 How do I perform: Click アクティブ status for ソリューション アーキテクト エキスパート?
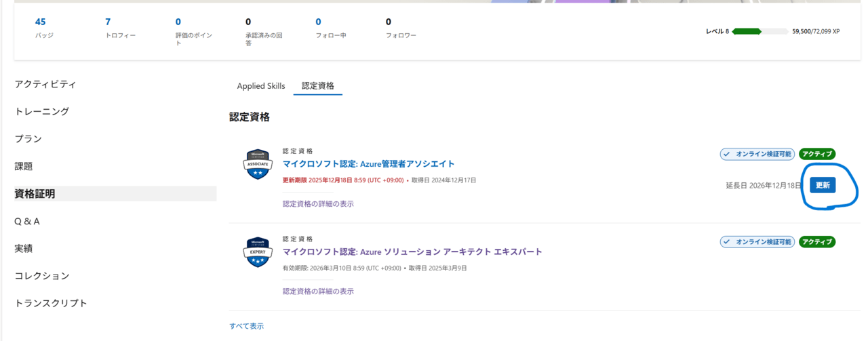[817, 242]
